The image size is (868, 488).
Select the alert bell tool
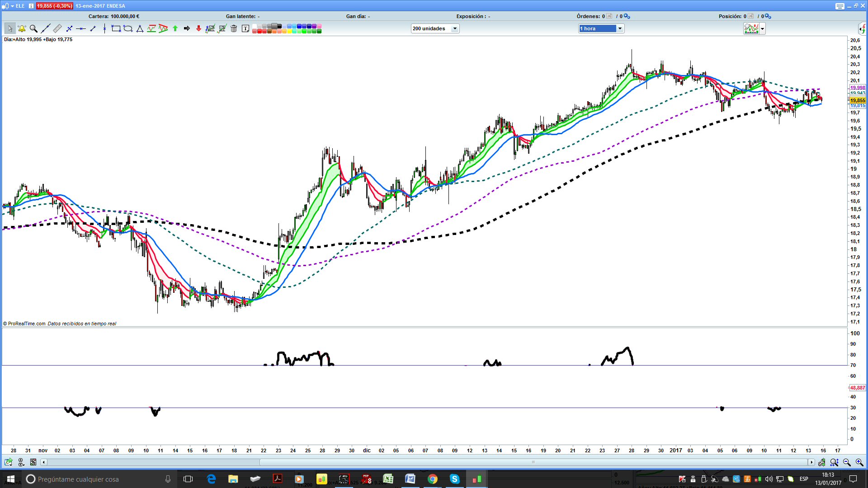[x=22, y=28]
